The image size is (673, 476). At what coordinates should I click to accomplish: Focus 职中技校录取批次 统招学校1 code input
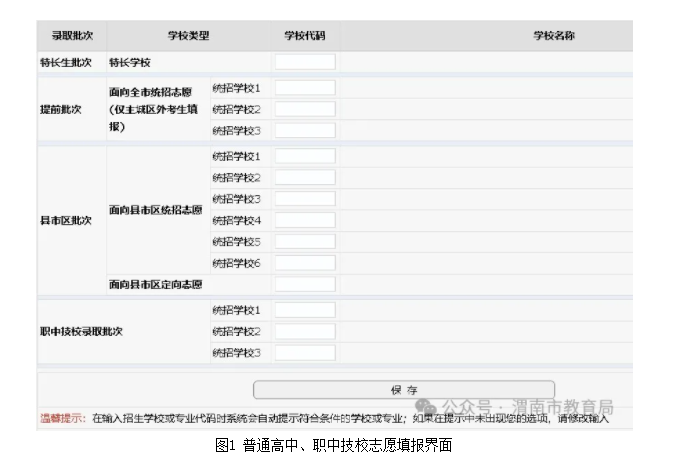305,310
